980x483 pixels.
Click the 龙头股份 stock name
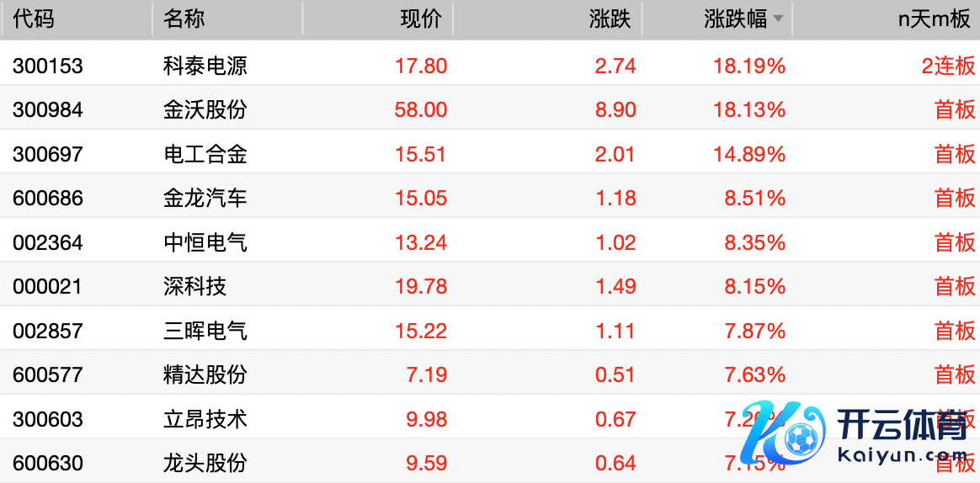point(205,463)
